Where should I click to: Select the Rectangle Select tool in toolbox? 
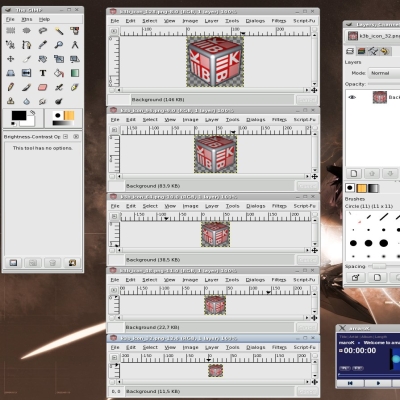click(11, 31)
